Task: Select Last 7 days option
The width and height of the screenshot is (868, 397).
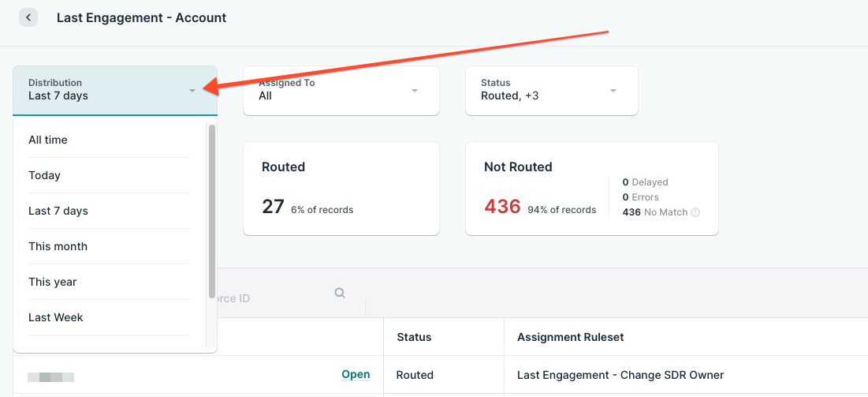Action: (x=58, y=211)
